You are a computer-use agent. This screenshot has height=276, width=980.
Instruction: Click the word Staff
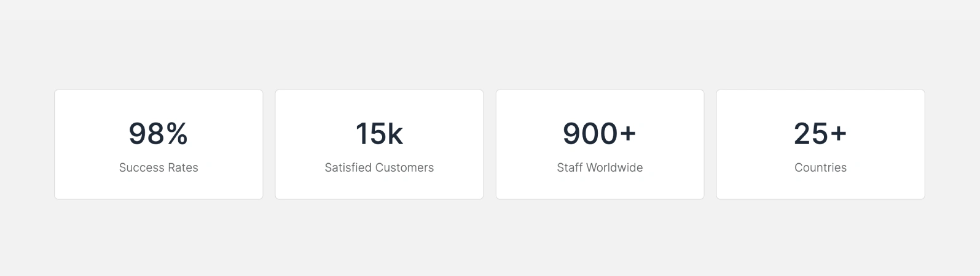[x=570, y=167]
